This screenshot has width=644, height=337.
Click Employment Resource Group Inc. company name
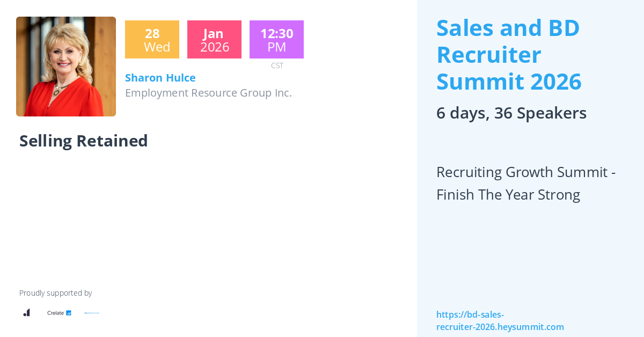tap(208, 93)
